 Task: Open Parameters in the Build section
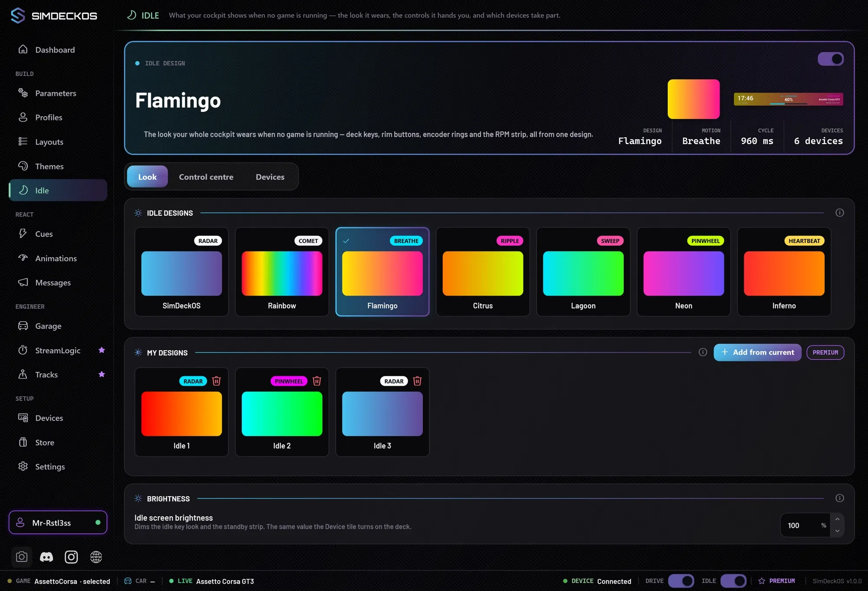tap(58, 93)
